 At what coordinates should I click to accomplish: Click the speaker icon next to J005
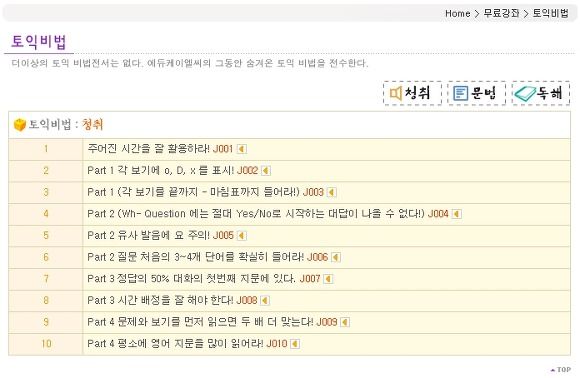[x=242, y=236]
